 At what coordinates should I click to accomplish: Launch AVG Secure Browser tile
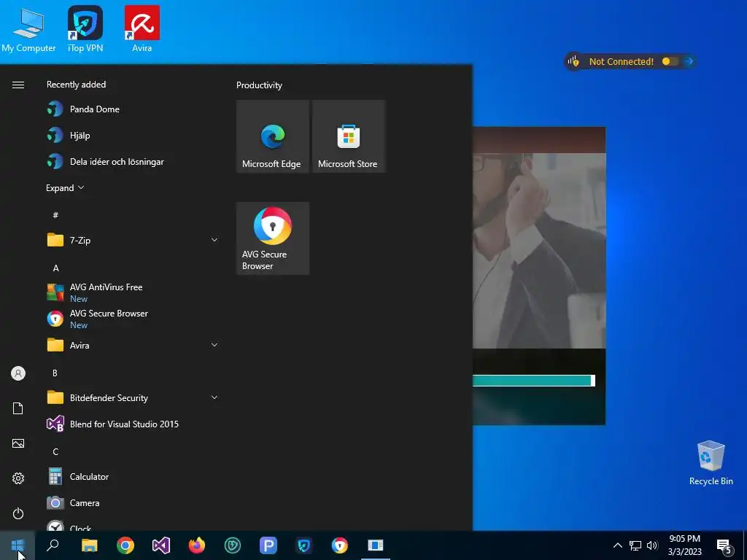pos(273,238)
